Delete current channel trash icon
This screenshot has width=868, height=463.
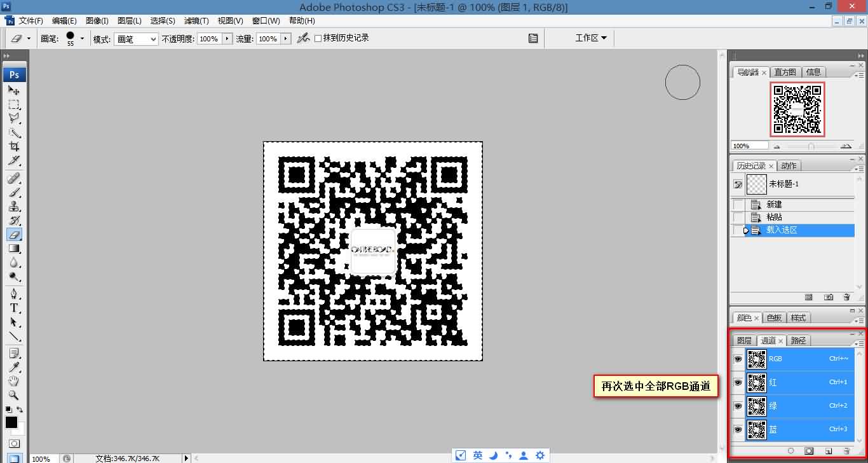(x=846, y=451)
